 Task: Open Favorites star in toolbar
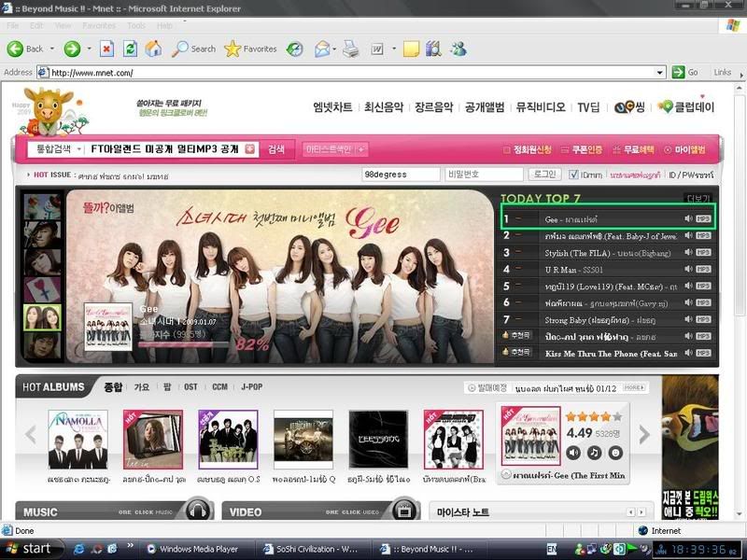[233, 49]
